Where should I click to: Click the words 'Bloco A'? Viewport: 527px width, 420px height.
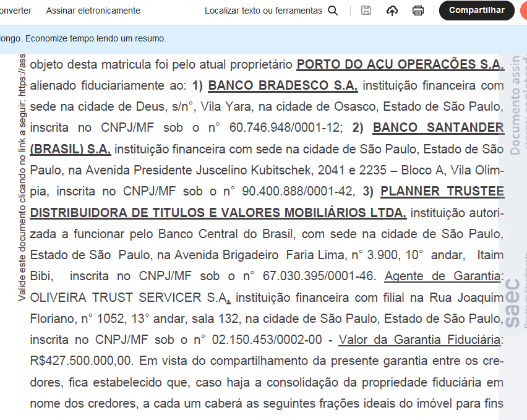tap(422, 170)
